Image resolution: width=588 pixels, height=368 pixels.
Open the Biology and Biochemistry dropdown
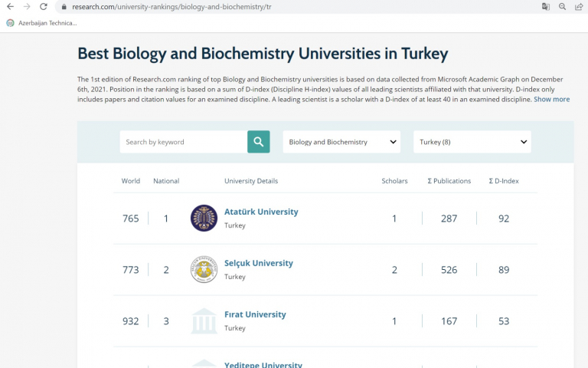tap(341, 142)
